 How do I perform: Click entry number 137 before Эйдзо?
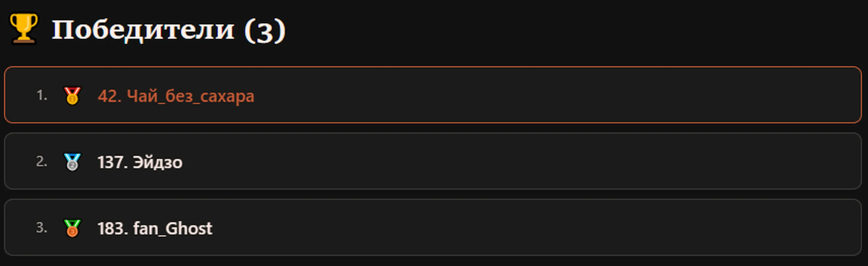click(113, 162)
